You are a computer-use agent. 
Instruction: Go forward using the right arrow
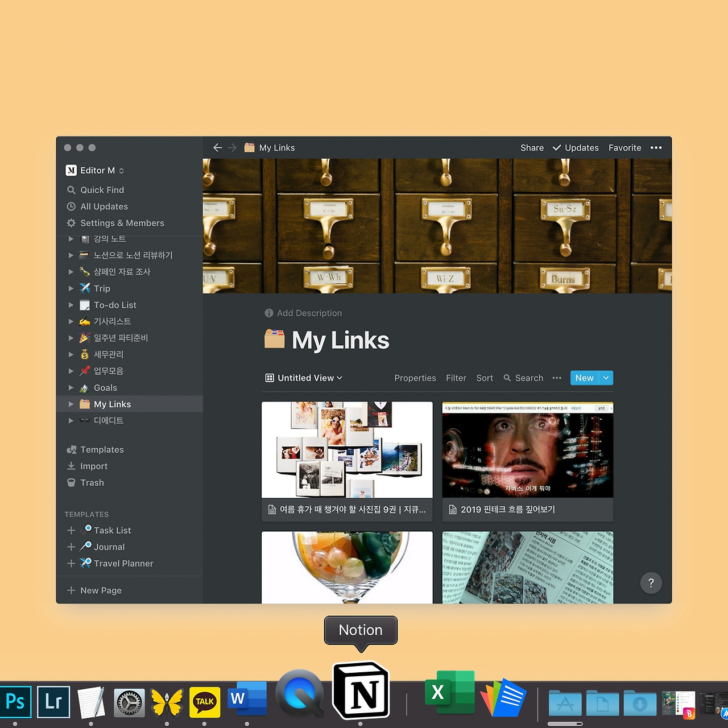click(x=232, y=147)
